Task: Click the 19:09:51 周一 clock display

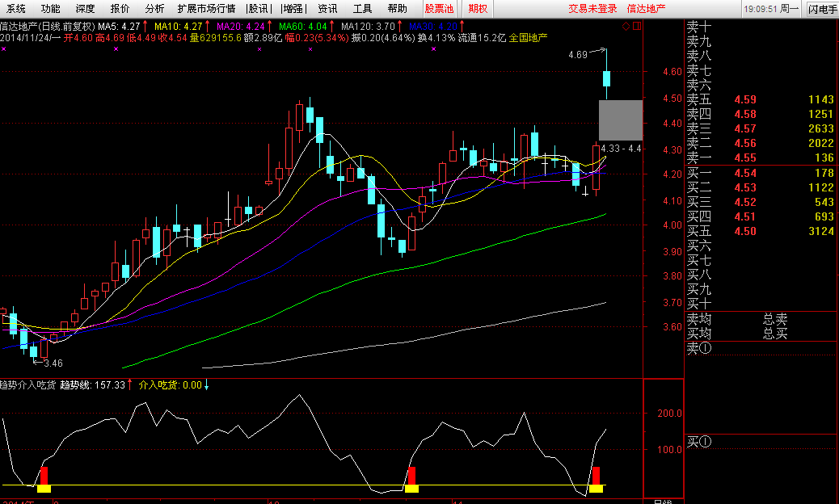Action: tap(771, 9)
